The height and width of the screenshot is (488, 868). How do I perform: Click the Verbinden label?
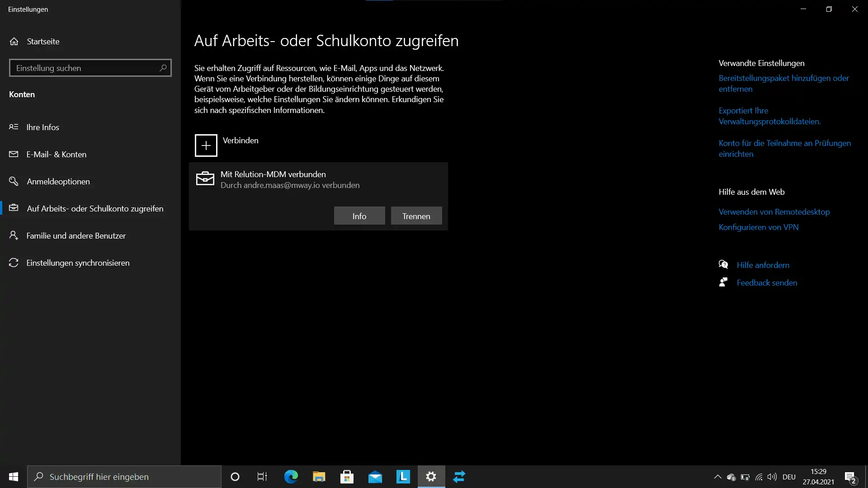click(x=241, y=141)
